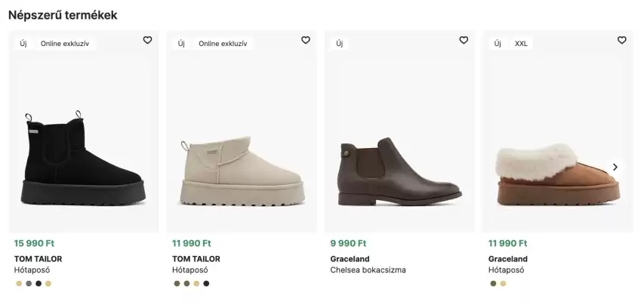Image resolution: width=644 pixels, height=302 pixels.
Task: Click the 9 990 Ft price
Action: (x=348, y=243)
